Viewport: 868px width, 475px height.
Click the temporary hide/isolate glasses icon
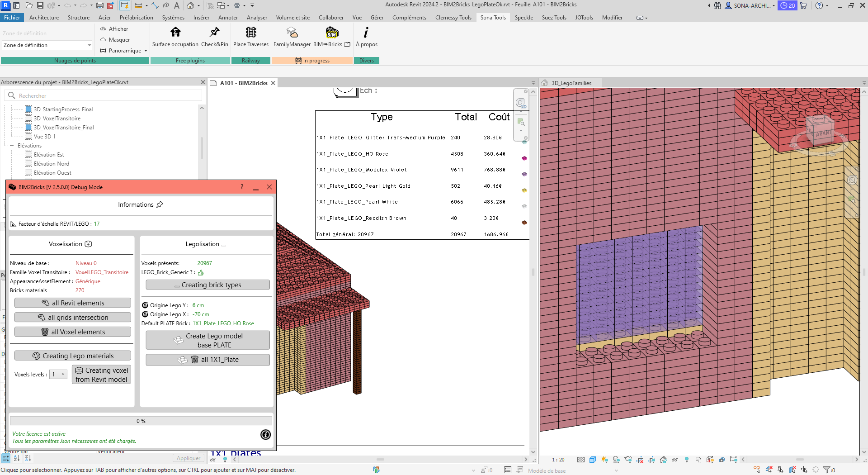675,460
